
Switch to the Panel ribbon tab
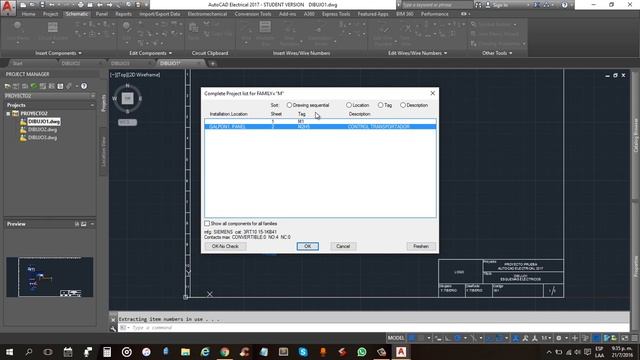pos(102,14)
